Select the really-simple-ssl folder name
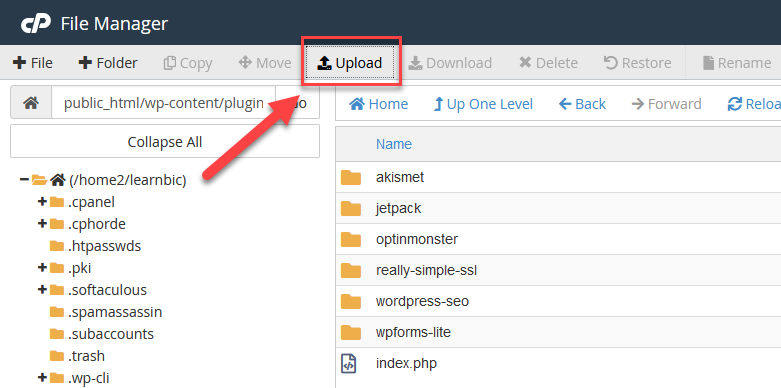This screenshot has width=781, height=388. (426, 270)
